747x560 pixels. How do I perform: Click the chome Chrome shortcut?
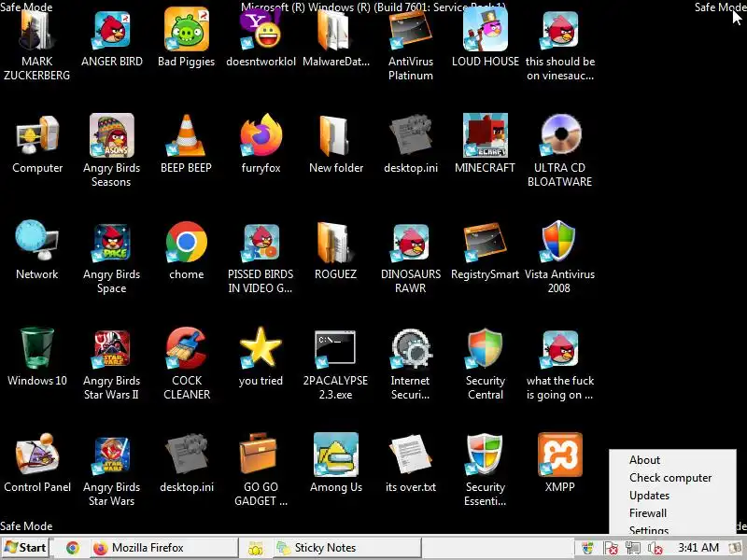(186, 242)
